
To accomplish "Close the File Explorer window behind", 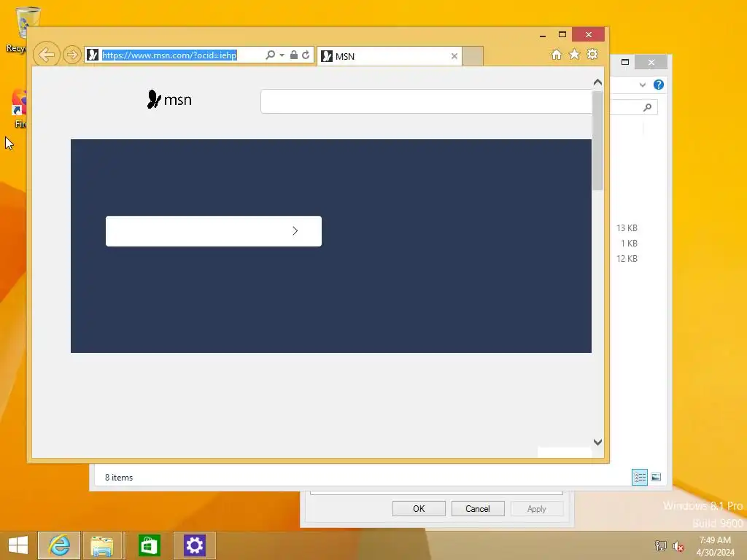I will tap(651, 62).
